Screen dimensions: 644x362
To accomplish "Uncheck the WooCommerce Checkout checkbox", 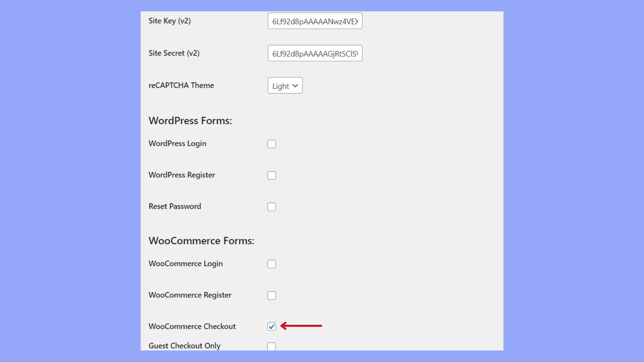I will pyautogui.click(x=271, y=326).
